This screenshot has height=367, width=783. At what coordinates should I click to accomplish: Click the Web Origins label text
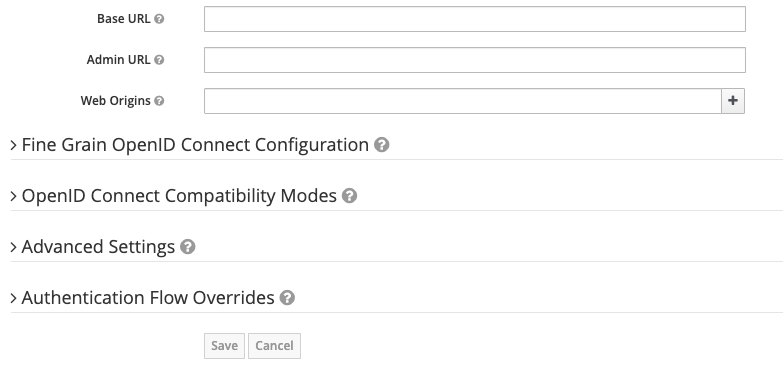115,101
